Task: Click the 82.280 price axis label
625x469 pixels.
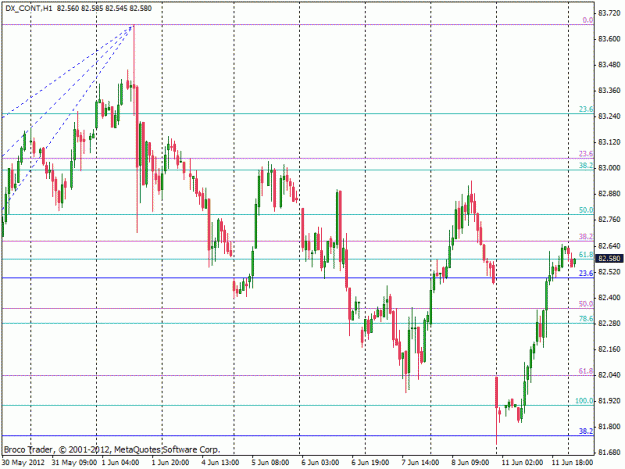Action: 609,323
